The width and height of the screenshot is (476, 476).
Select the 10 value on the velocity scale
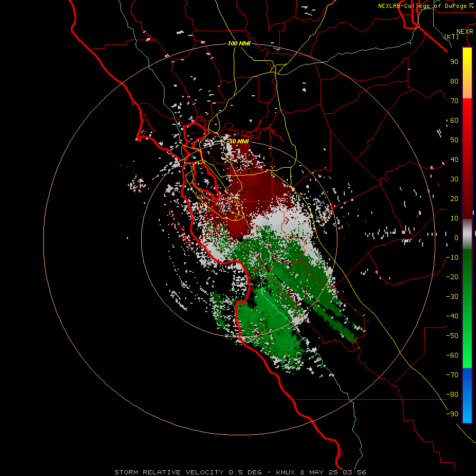pos(454,218)
